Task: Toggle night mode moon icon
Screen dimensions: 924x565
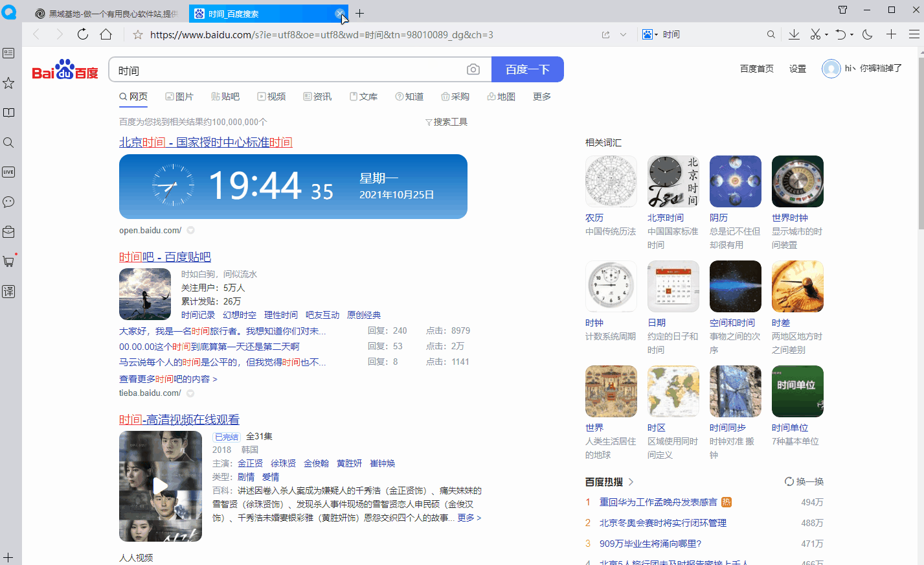Action: [868, 34]
